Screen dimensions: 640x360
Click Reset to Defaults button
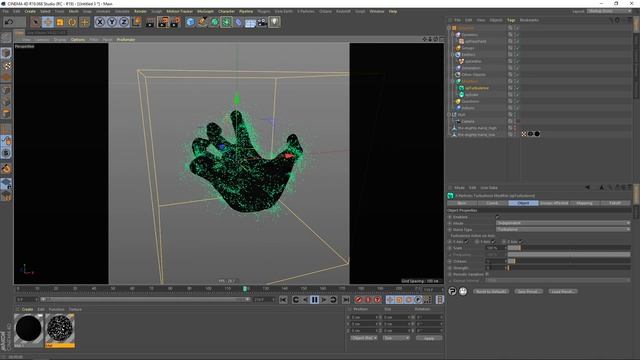pyautogui.click(x=491, y=291)
